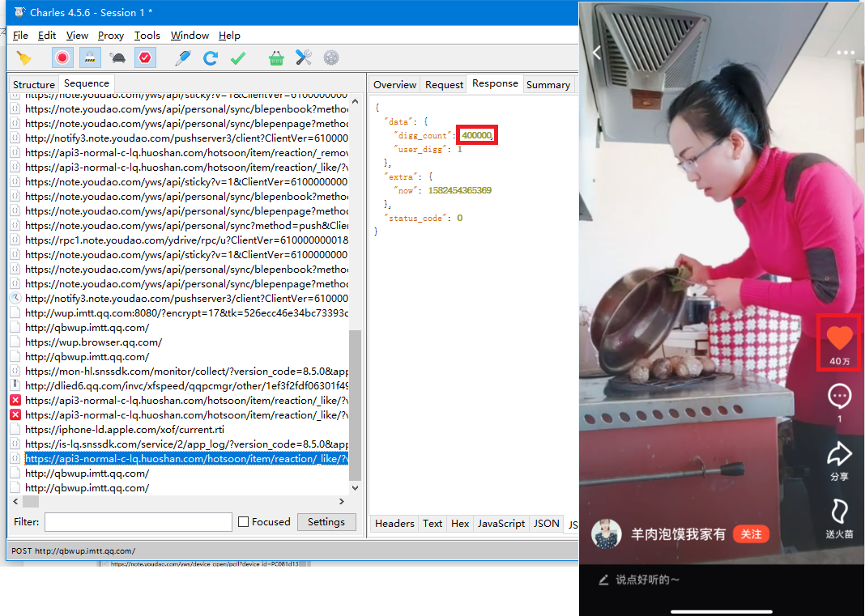Screen dimensions: 865x616
Task: Tap the 说点好听的 comment input
Action: coord(647,580)
